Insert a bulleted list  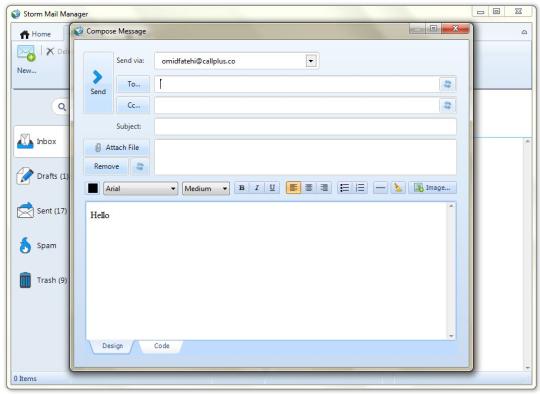pyautogui.click(x=344, y=188)
